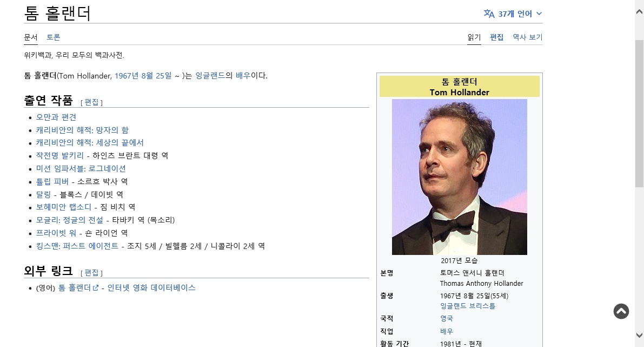Open 캐리비안의 해적: 세상의 끝에서 link
The width and height of the screenshot is (644, 347).
coord(90,143)
